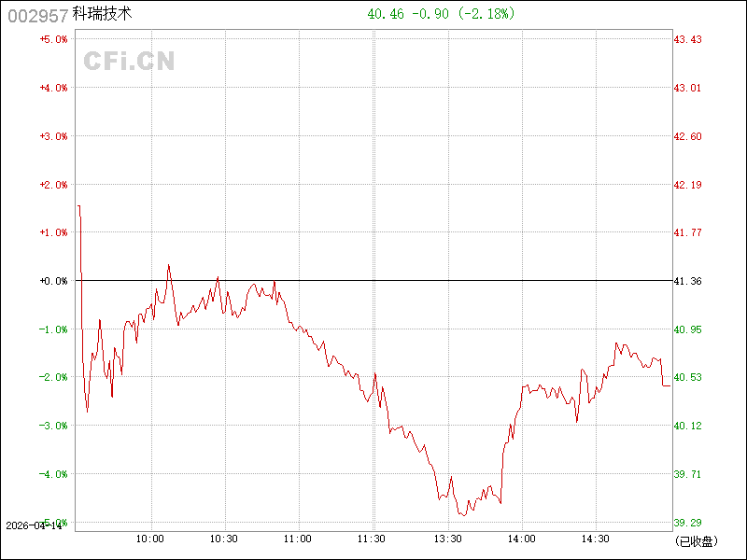747x560 pixels.
Task: Click the 43.43 top price label
Action: (688, 39)
